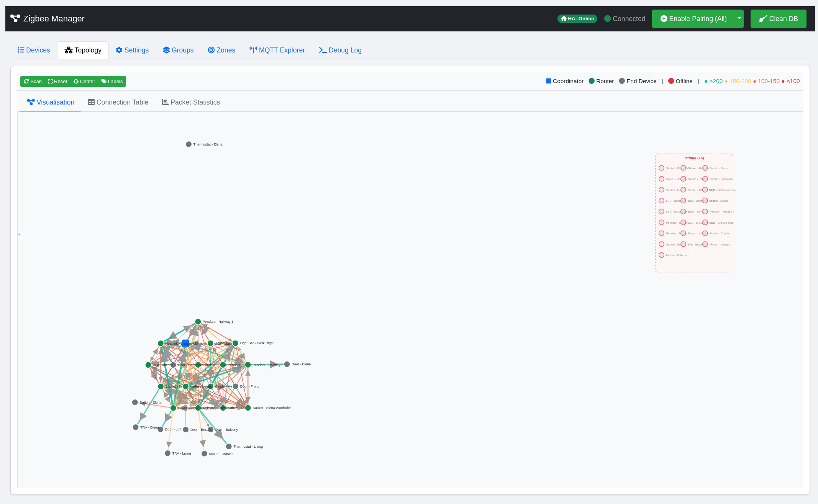Select the Topology tab

click(83, 50)
